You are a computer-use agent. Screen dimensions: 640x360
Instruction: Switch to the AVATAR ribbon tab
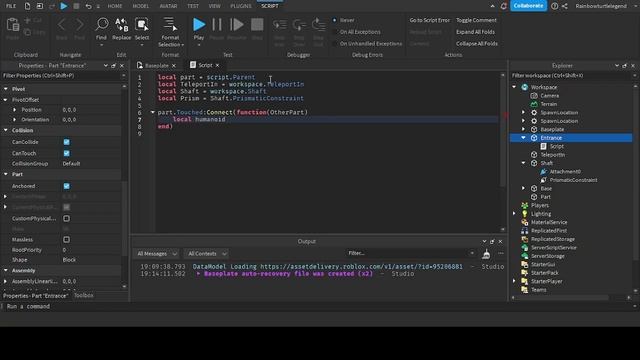(x=168, y=6)
